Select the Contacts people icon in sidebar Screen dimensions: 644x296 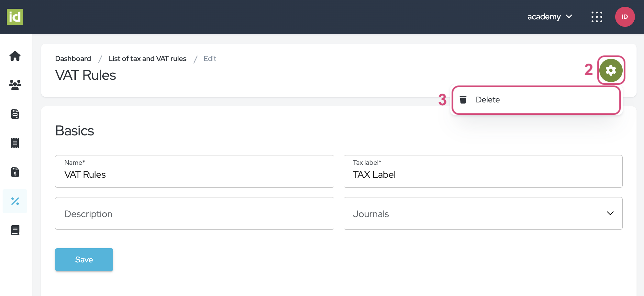[x=15, y=85]
